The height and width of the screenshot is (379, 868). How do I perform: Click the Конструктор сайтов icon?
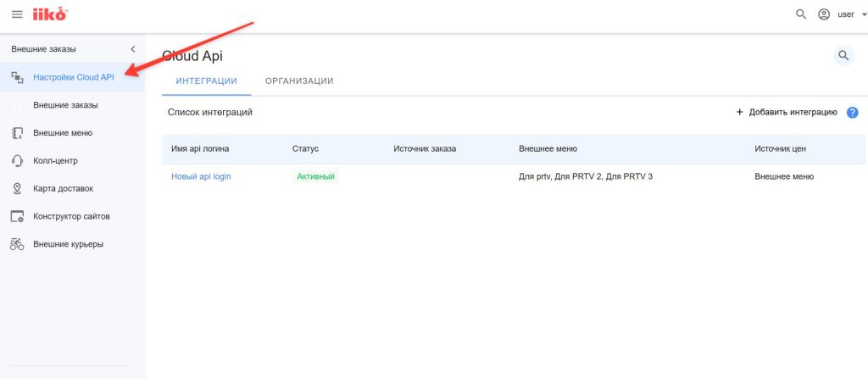(17, 216)
